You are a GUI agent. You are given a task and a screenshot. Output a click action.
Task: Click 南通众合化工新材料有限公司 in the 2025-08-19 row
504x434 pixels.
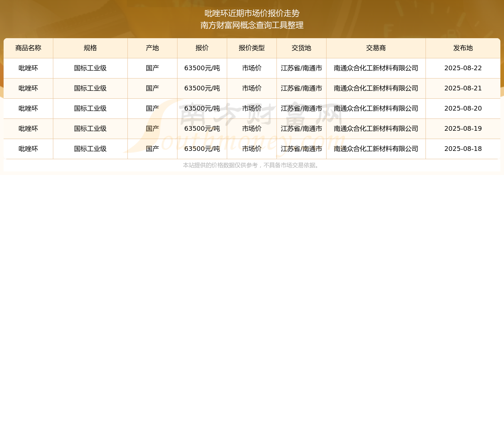pyautogui.click(x=376, y=129)
